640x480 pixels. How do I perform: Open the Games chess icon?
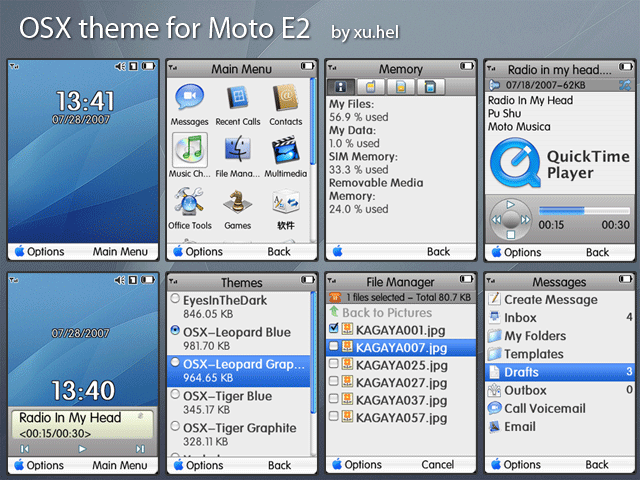click(238, 202)
